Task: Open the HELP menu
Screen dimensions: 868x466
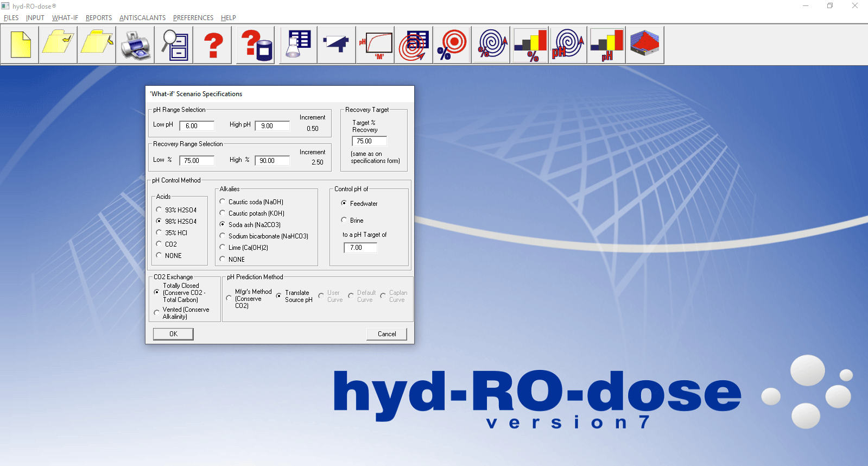Action: (x=229, y=18)
